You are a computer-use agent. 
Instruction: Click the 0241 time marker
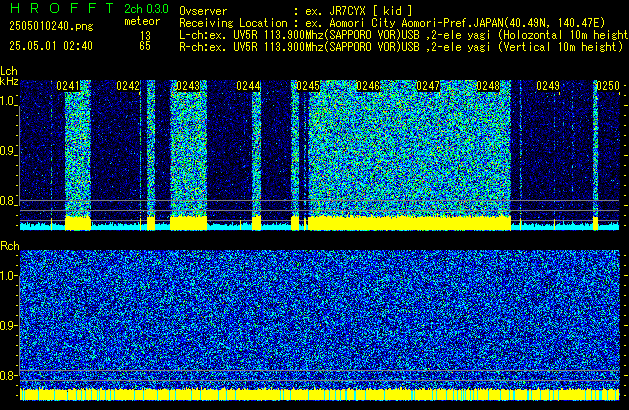point(68,86)
